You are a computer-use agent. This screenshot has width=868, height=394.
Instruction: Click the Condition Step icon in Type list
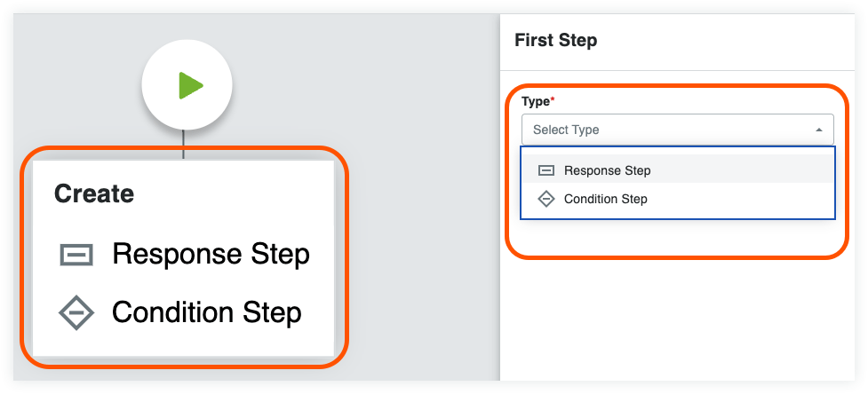point(546,199)
